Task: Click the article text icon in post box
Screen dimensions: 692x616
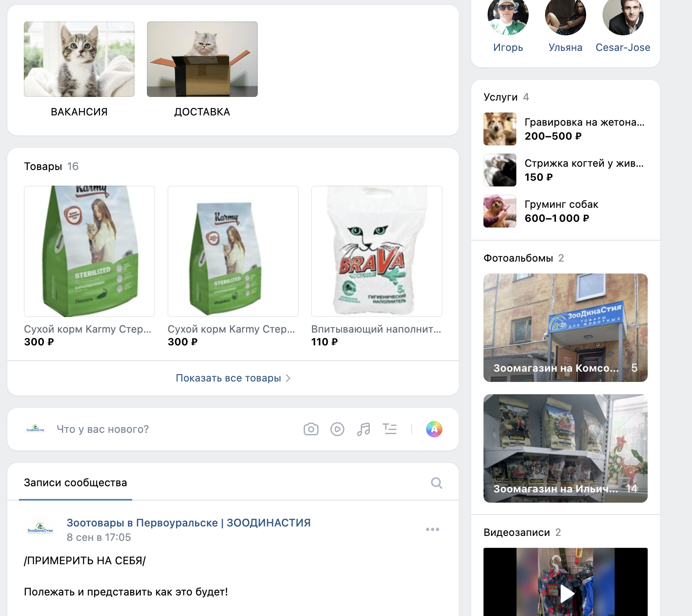Action: pyautogui.click(x=390, y=429)
